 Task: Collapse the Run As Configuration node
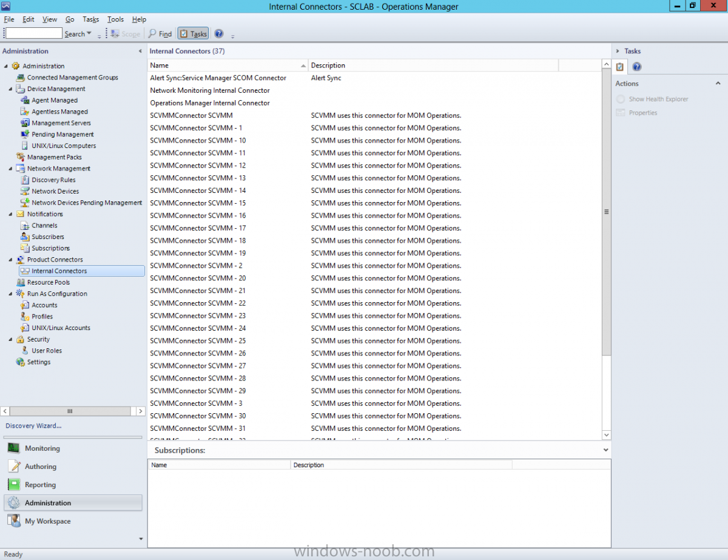[11, 294]
